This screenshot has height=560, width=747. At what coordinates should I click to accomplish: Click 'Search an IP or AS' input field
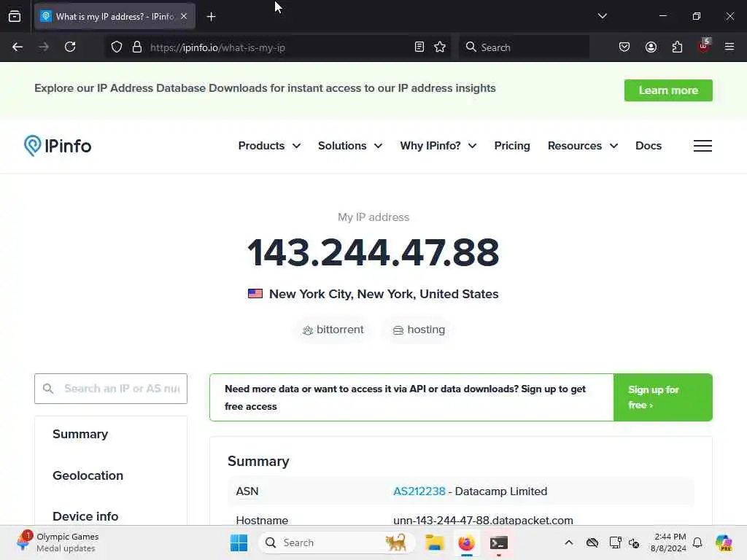[x=111, y=389]
